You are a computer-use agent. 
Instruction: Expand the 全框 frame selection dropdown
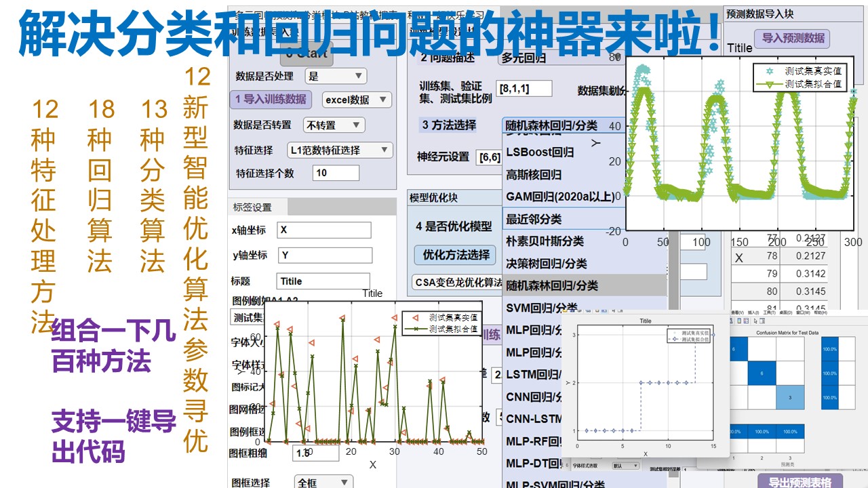pyautogui.click(x=324, y=482)
